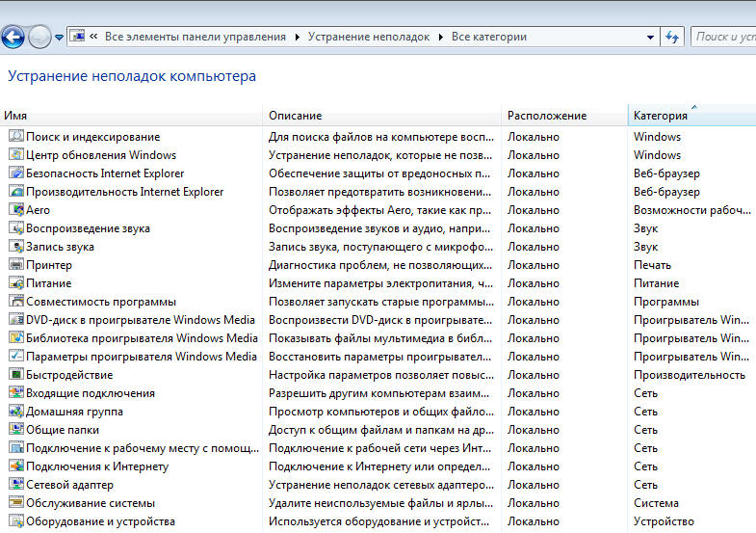This screenshot has height=533, width=756.
Task: Select 'Воспроизведение звука' name text
Action: (x=88, y=228)
